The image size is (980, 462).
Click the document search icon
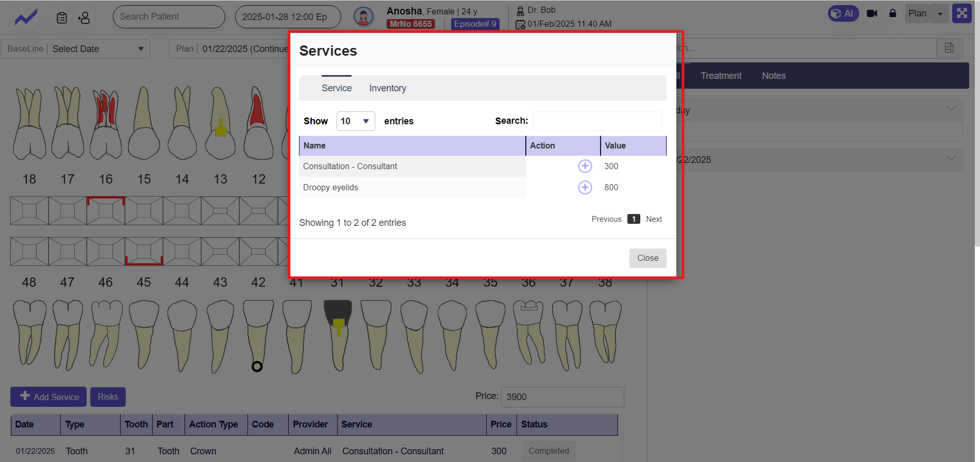[949, 48]
